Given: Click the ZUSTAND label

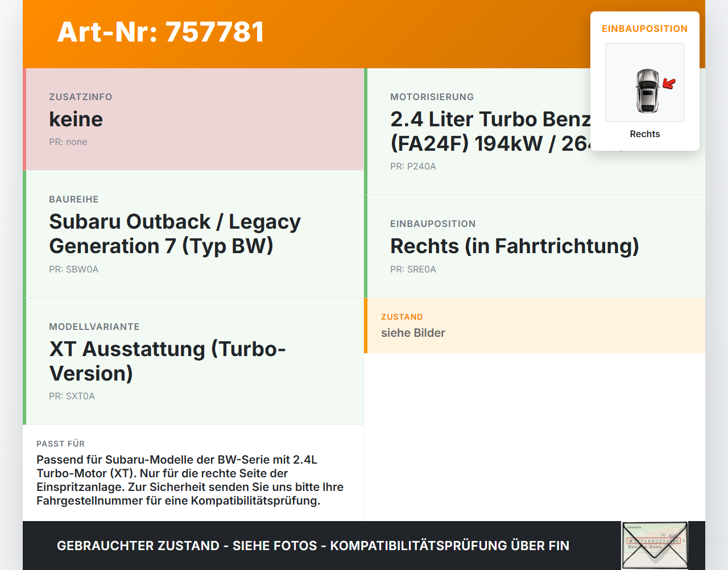Looking at the screenshot, I should [x=402, y=317].
